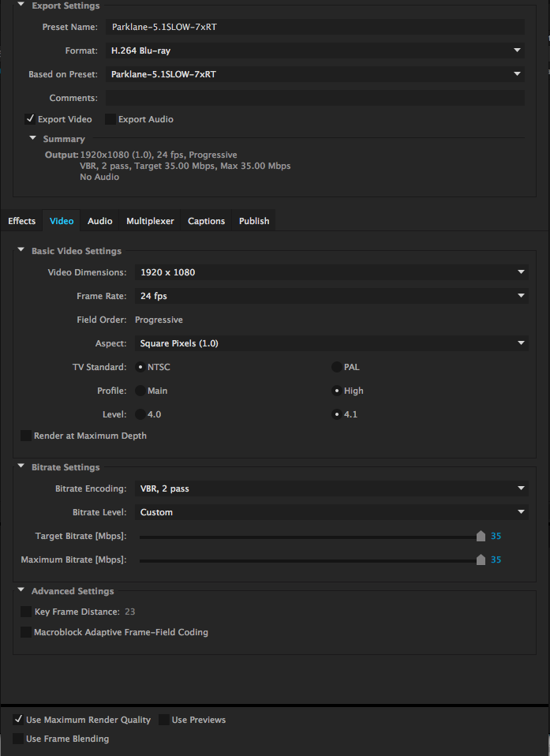Select Level 4.1 radio button
The image size is (550, 756).
[x=336, y=414]
